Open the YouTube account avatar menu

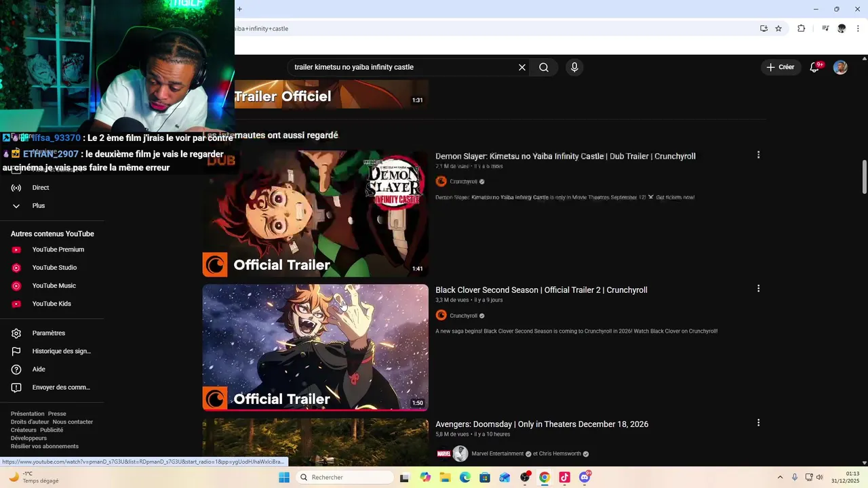(840, 67)
